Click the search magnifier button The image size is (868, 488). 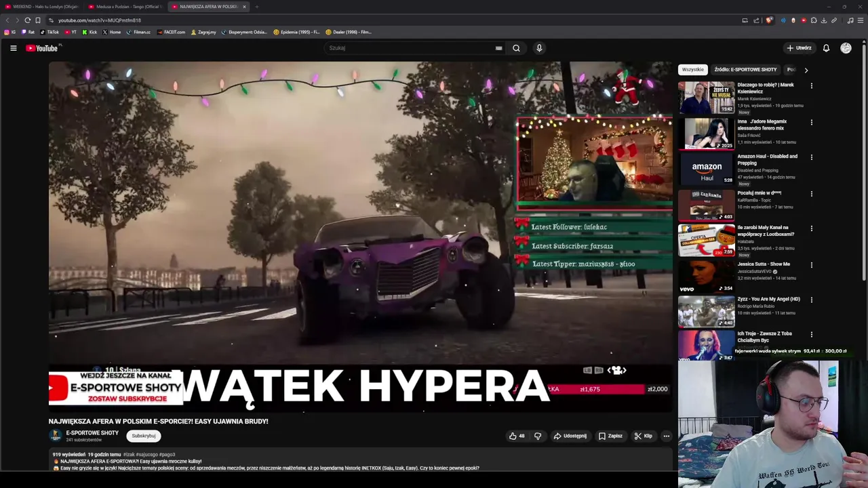[x=516, y=48]
